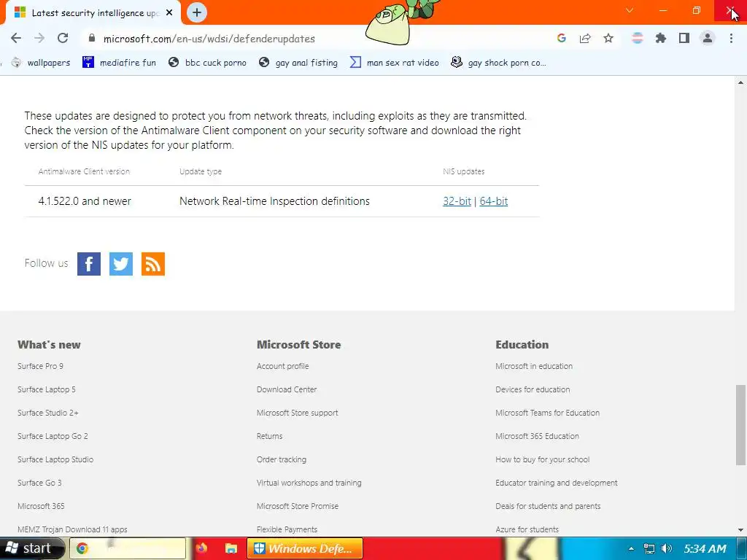Open Microsoft Store support link
The image size is (747, 560).
[298, 413]
